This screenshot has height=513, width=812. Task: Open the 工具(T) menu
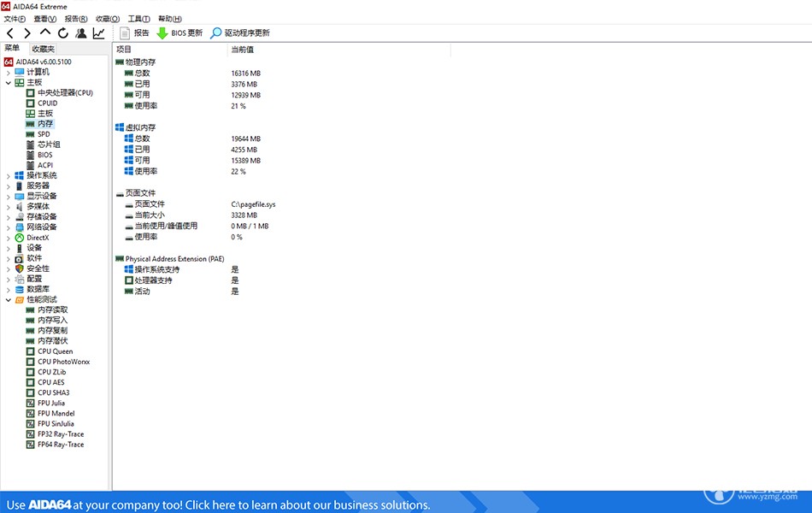138,19
